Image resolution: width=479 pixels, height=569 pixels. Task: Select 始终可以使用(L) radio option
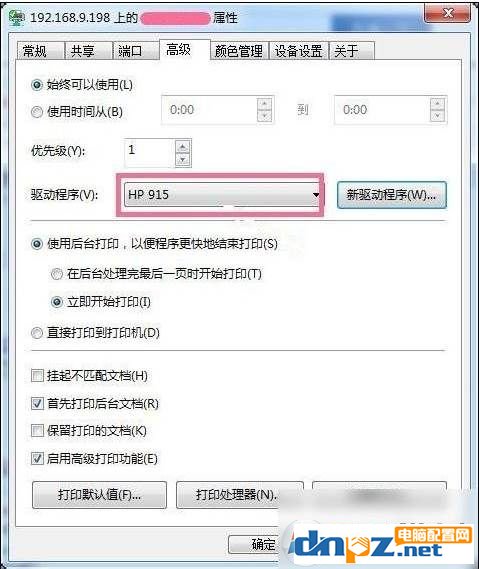click(x=37, y=85)
